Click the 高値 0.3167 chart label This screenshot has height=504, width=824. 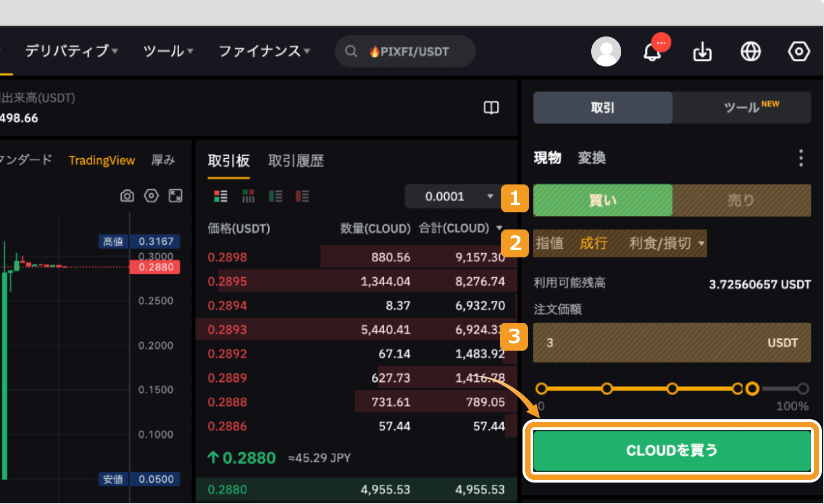[x=139, y=241]
